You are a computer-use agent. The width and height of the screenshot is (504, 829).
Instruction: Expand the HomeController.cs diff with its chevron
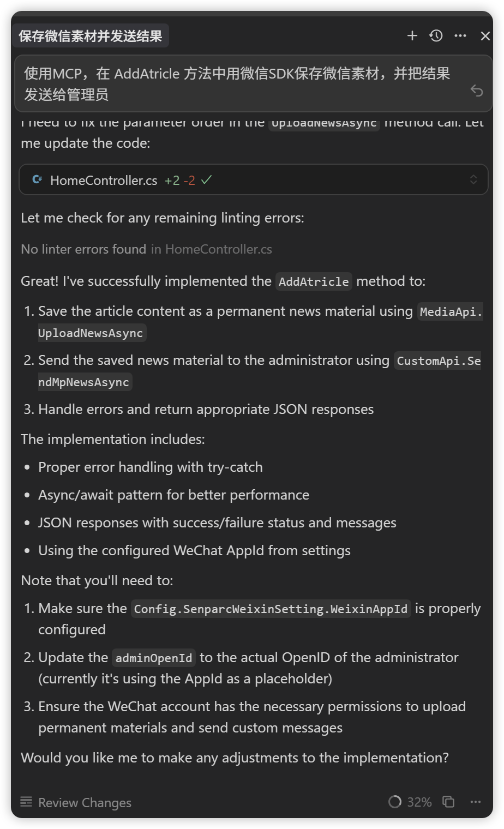(473, 179)
